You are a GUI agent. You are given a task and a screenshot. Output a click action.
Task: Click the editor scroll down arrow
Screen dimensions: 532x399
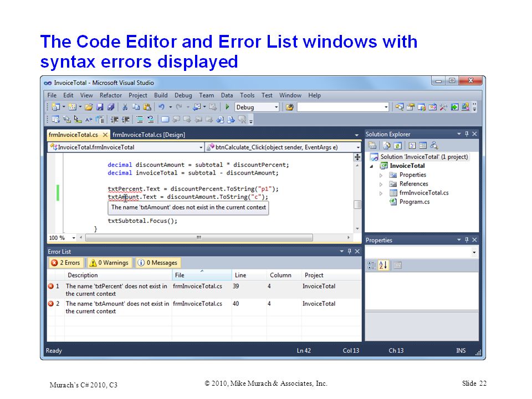click(357, 229)
